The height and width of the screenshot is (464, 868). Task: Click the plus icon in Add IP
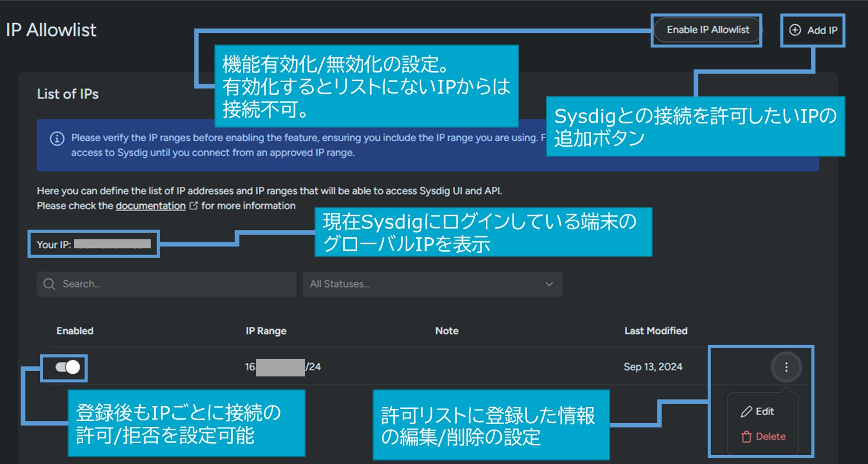pyautogui.click(x=795, y=30)
